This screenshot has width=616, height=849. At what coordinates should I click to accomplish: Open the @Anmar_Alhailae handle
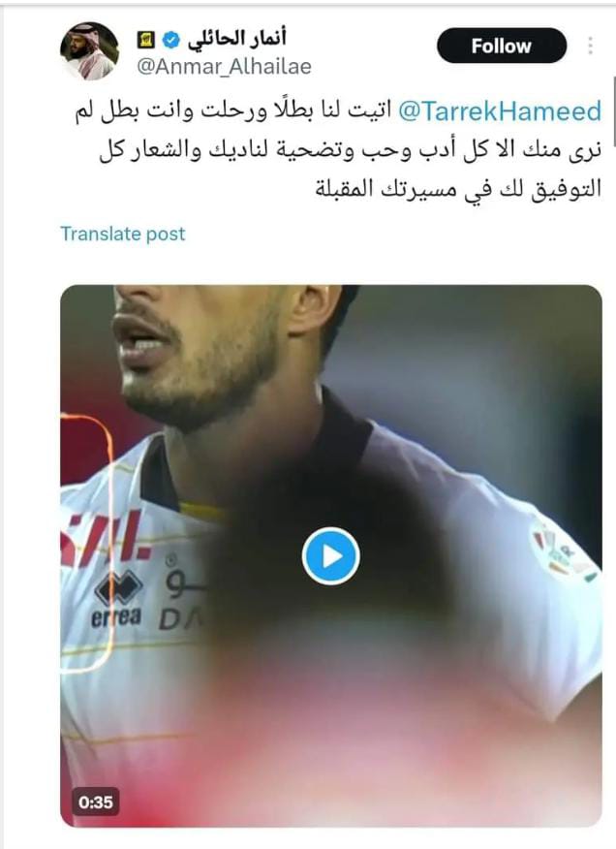[224, 67]
